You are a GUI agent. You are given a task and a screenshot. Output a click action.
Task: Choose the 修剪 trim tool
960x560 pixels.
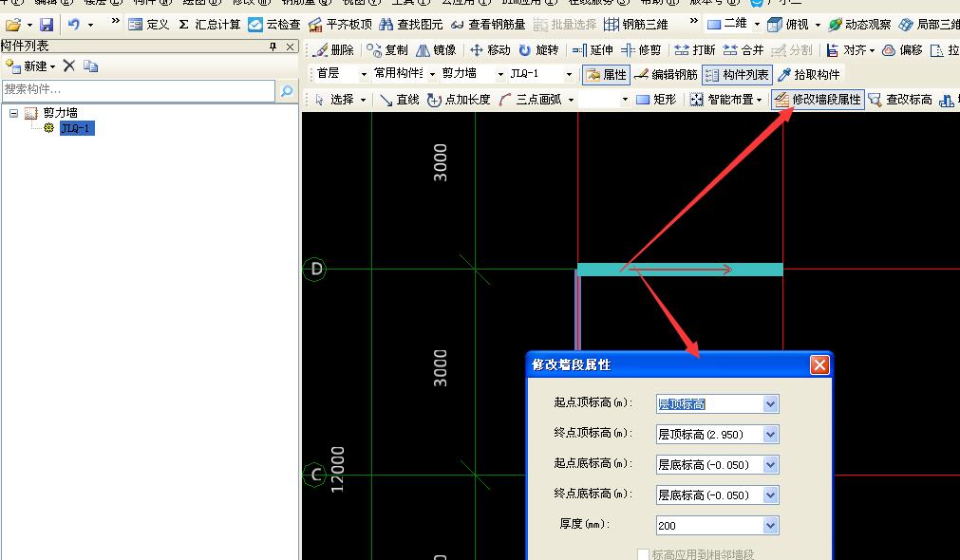coord(641,50)
